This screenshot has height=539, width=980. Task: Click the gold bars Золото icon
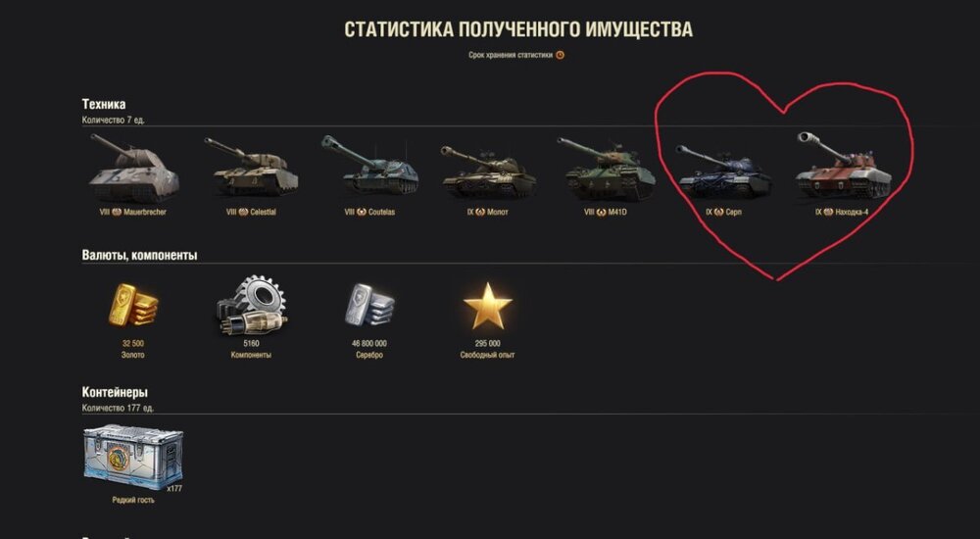pyautogui.click(x=132, y=305)
